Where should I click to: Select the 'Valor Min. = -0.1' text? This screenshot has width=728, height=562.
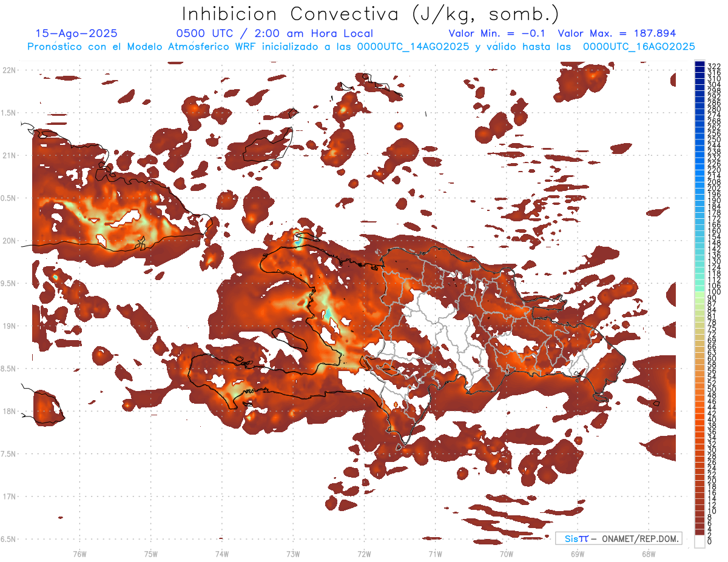click(497, 34)
